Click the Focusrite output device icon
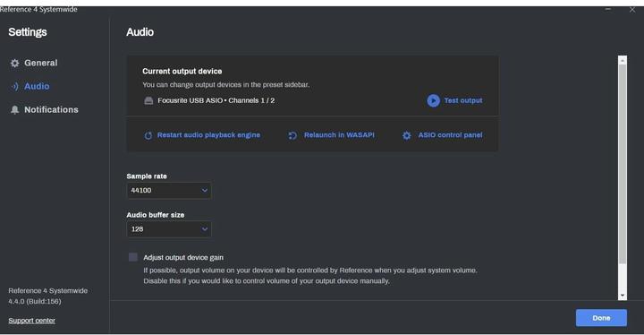The height and width of the screenshot is (335, 644). click(x=148, y=101)
